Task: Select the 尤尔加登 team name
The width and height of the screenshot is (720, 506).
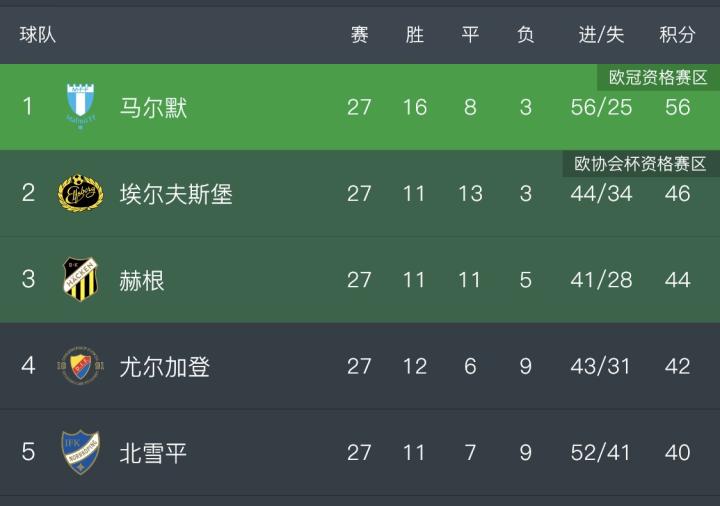Action: pyautogui.click(x=164, y=366)
